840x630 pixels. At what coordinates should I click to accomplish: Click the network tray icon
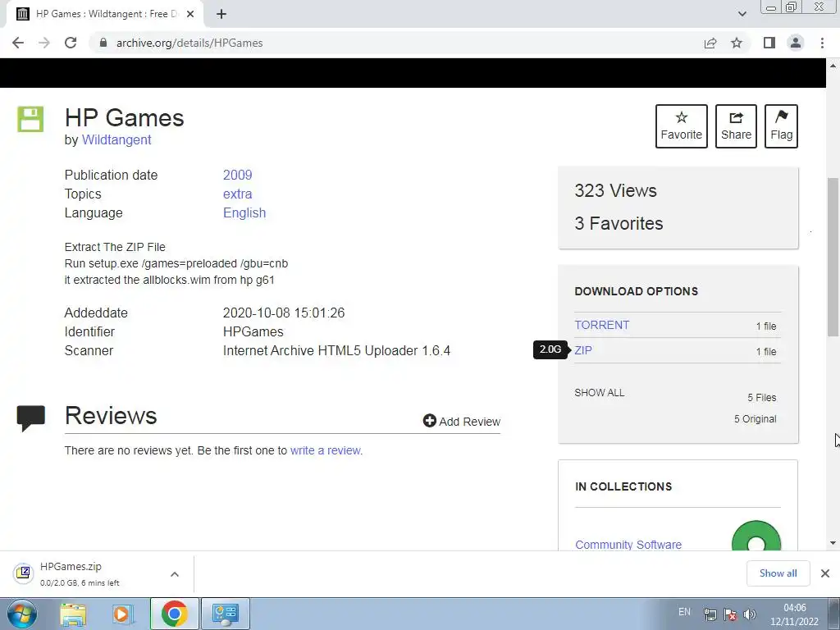[710, 614]
